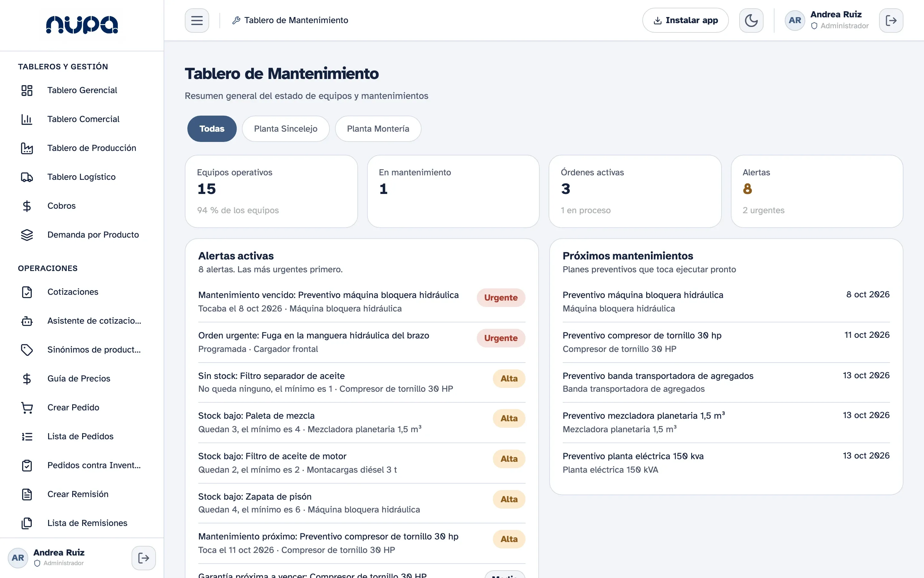
Task: Filter by Planta Montería
Action: [x=378, y=129]
